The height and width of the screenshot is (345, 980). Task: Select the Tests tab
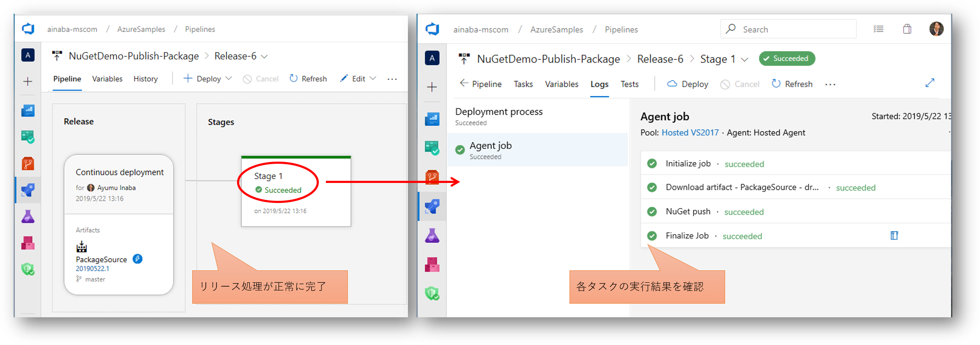tap(630, 84)
